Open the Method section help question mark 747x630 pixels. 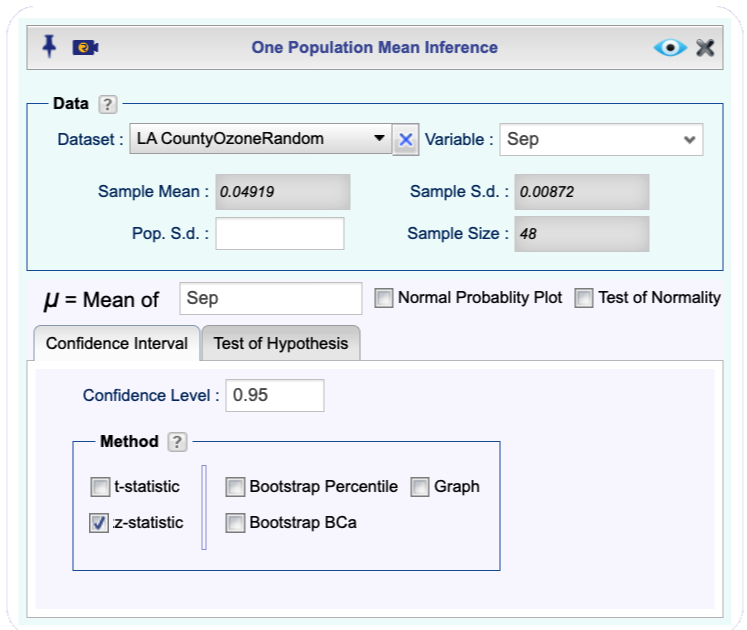coord(177,442)
